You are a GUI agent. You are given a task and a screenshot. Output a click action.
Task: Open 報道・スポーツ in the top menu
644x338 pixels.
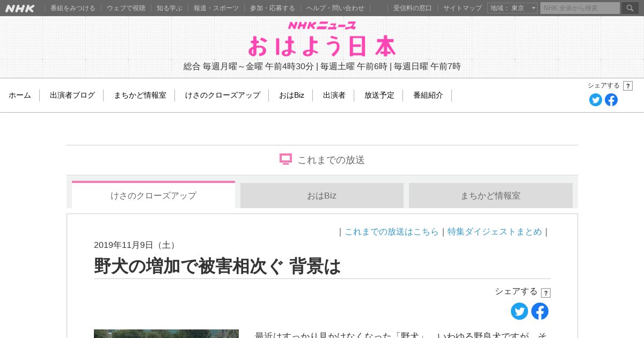tap(216, 8)
